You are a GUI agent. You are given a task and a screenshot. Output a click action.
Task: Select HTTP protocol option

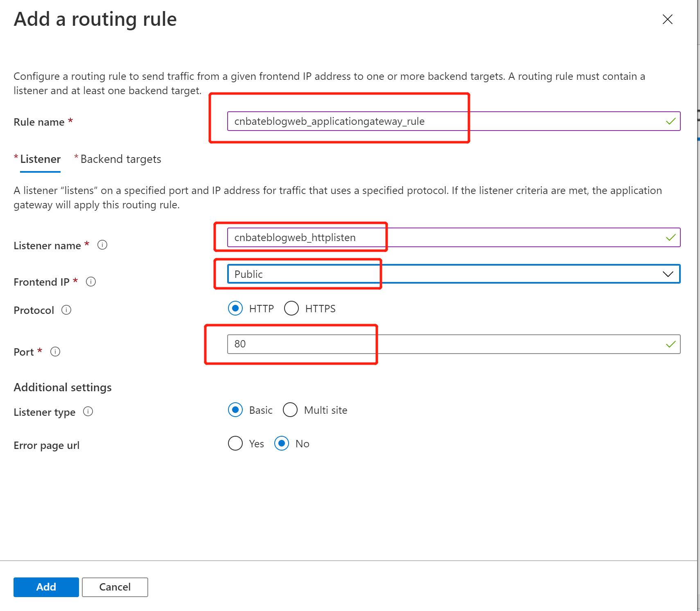point(235,309)
